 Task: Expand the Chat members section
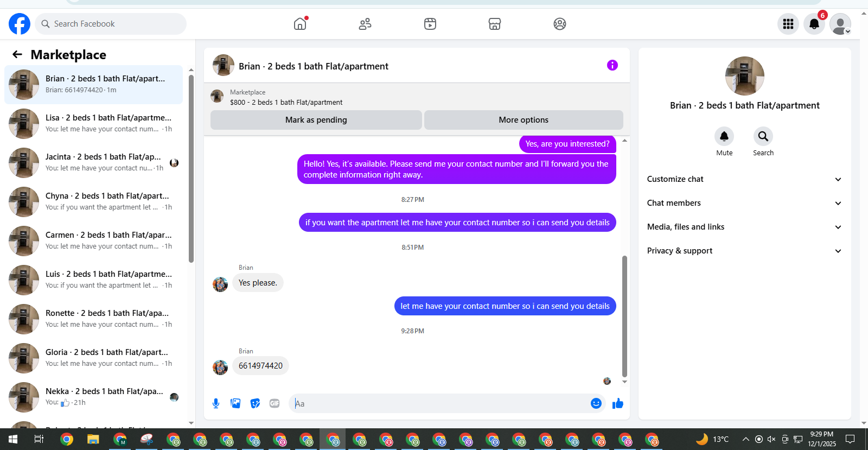tap(744, 203)
